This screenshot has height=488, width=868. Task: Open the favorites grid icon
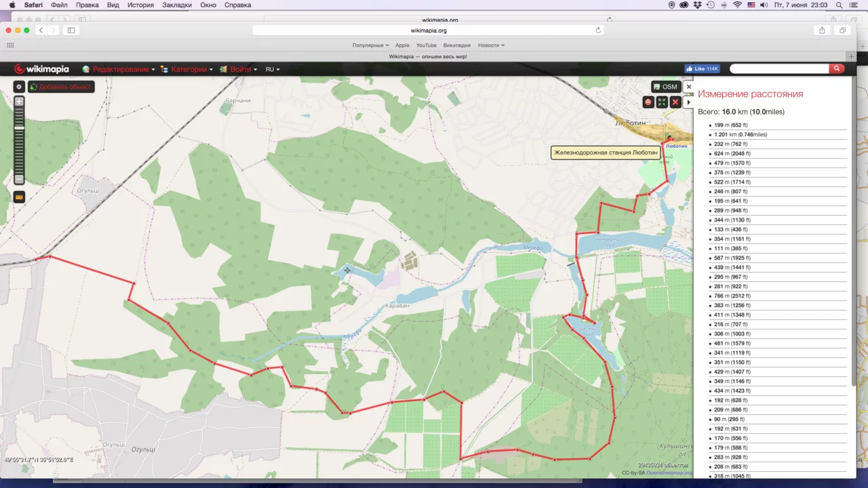(10, 45)
